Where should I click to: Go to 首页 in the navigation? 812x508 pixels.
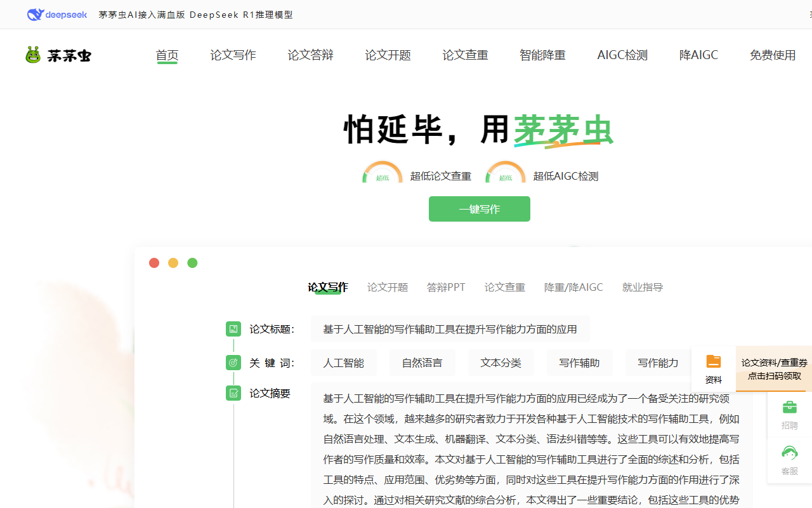click(x=167, y=55)
